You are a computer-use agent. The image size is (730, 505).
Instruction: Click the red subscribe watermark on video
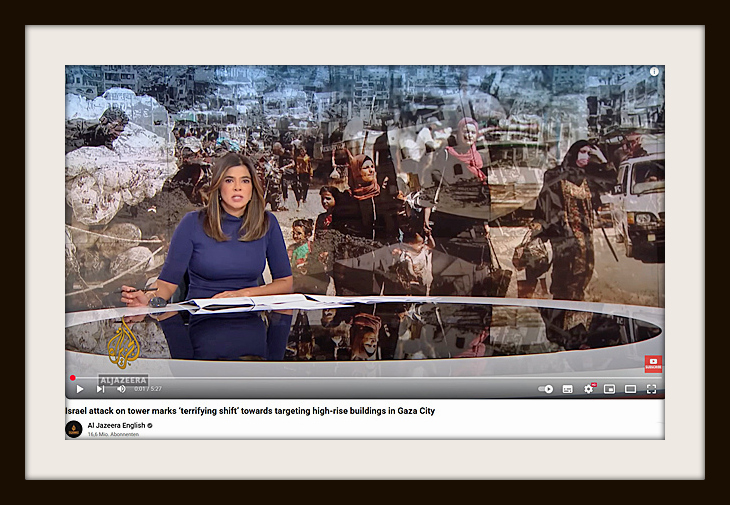(x=653, y=364)
